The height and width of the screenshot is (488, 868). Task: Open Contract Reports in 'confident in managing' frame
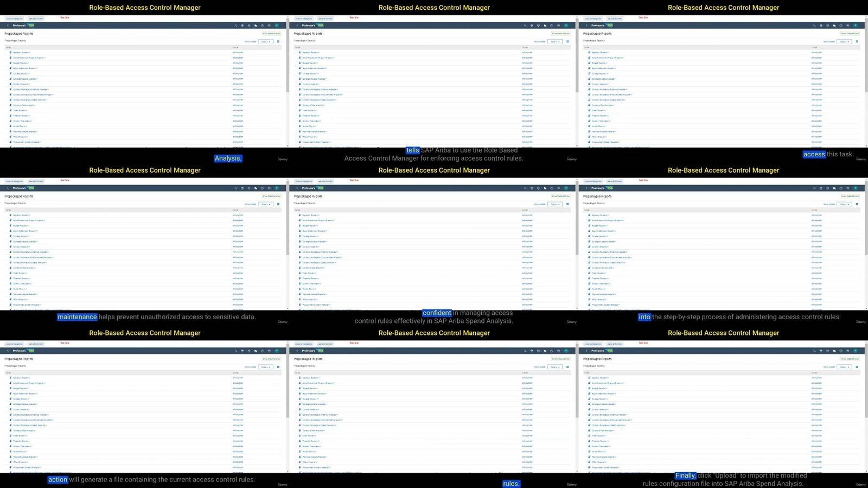coord(311,247)
